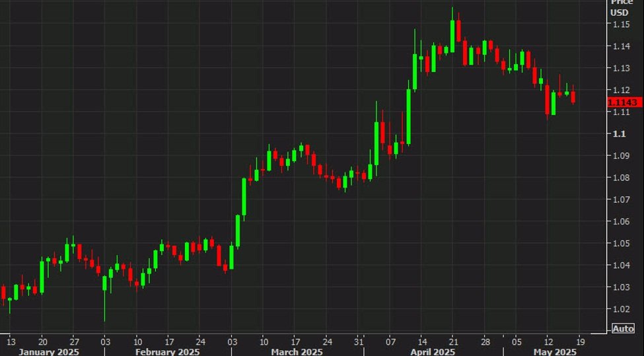Click the tall green candle peaking above 1.15
644x356 pixels.
pos(453,34)
